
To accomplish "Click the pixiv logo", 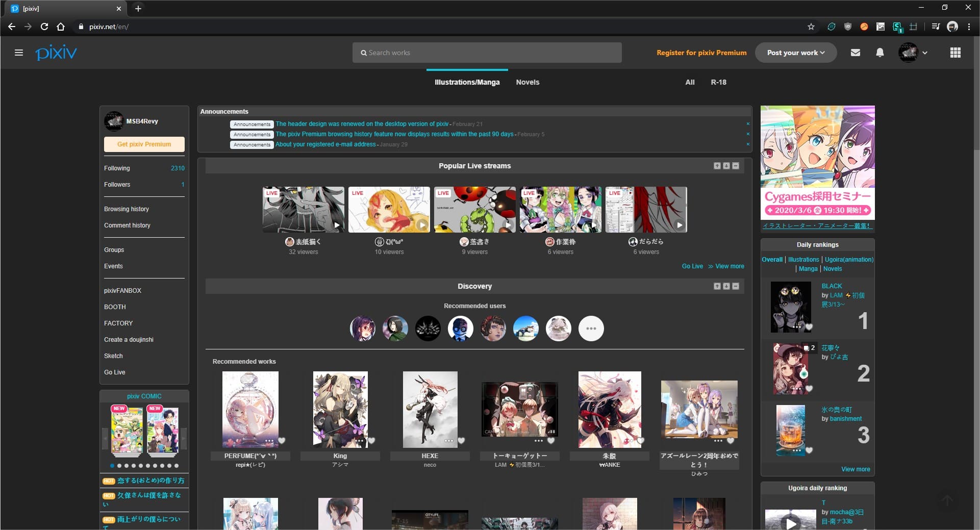I will (x=56, y=53).
